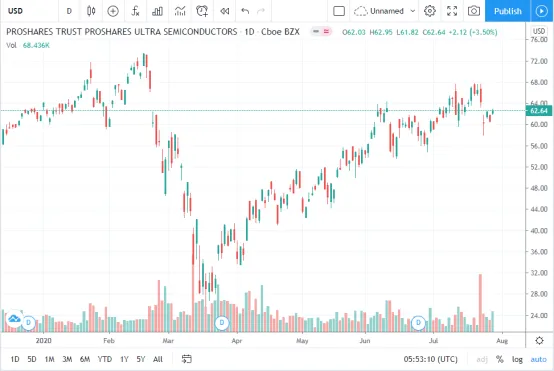Click the USD currency label on price axis
The image size is (554, 371).
(x=539, y=31)
